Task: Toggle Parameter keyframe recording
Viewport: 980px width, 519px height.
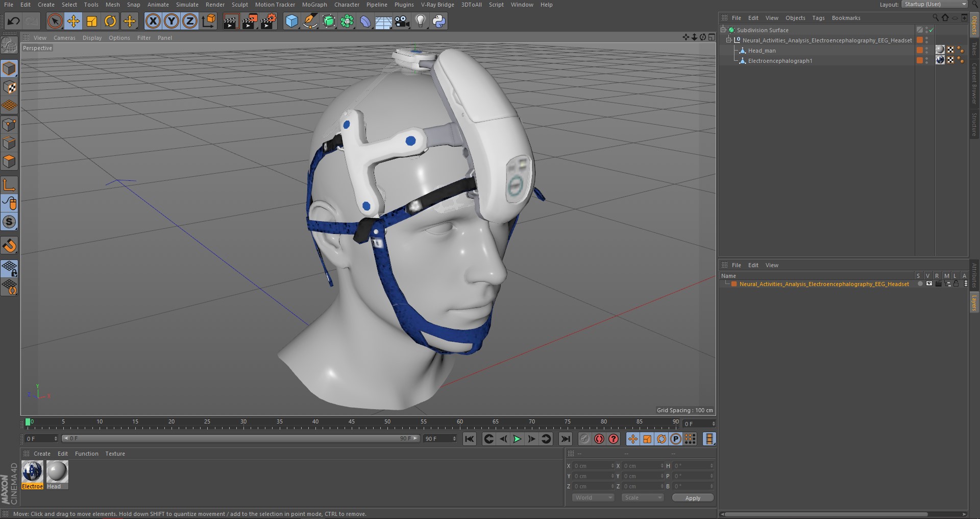Action: pyautogui.click(x=676, y=439)
